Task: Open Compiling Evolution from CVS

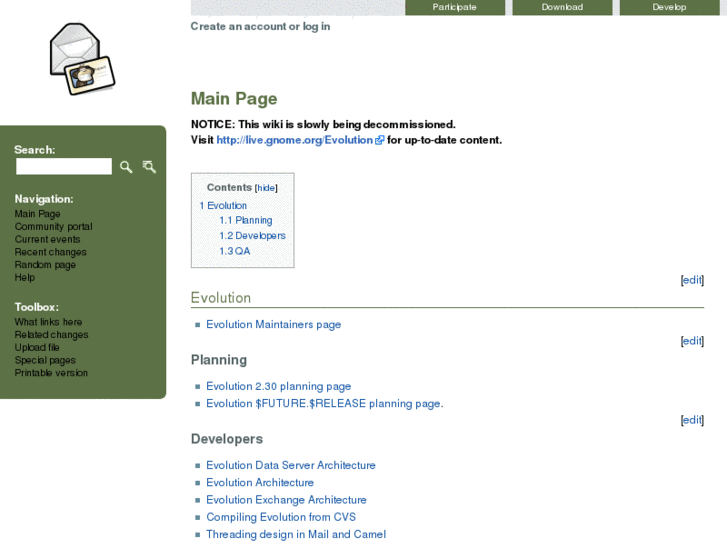Action: (x=281, y=517)
